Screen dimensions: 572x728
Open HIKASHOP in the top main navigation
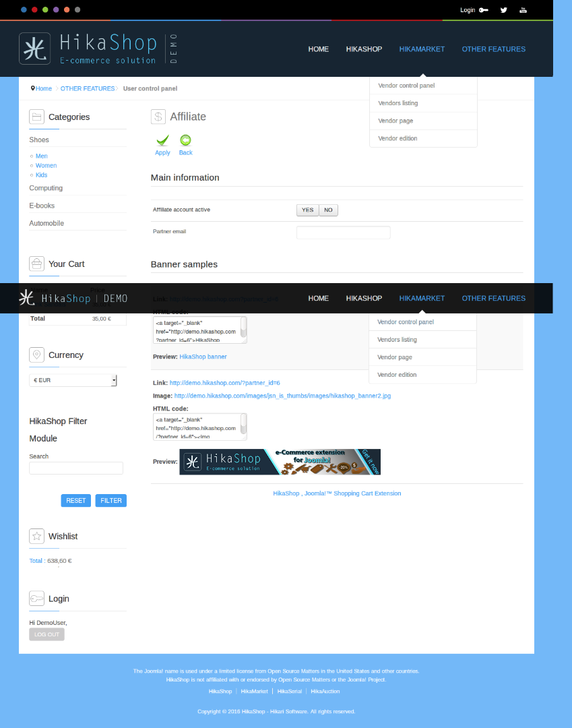(x=364, y=49)
